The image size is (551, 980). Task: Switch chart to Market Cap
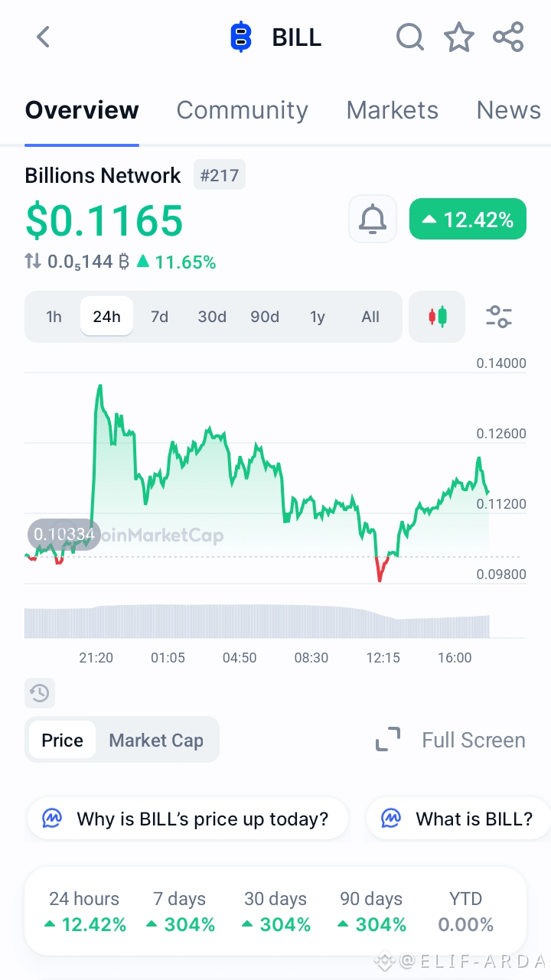pos(156,740)
